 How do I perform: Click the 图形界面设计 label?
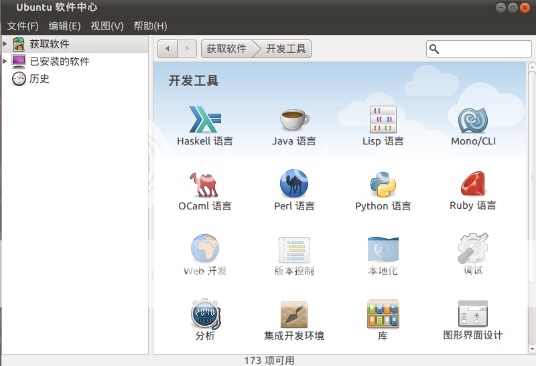tap(473, 335)
